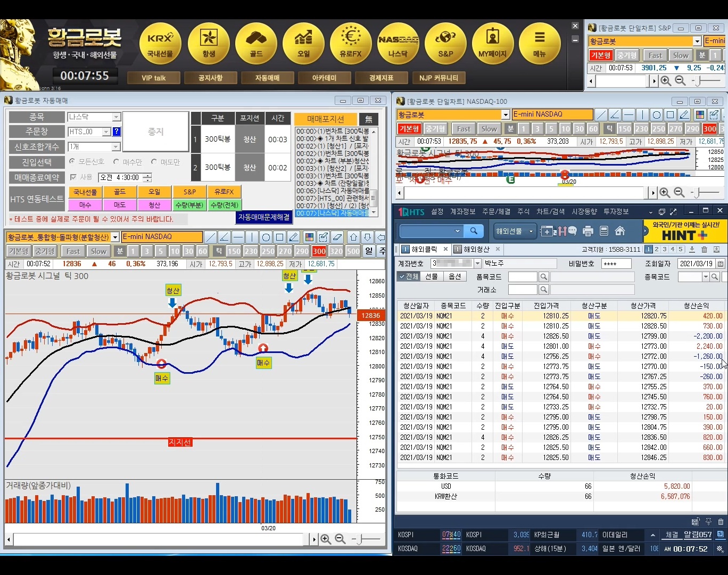The image size is (728, 575).
Task: Select vertical line tool in main chart toolbar
Action: [252, 237]
